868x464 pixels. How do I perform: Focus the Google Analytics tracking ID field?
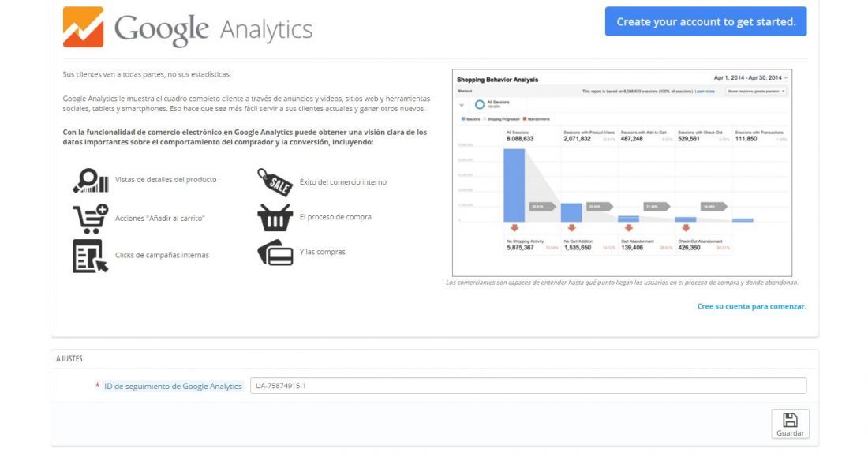528,386
